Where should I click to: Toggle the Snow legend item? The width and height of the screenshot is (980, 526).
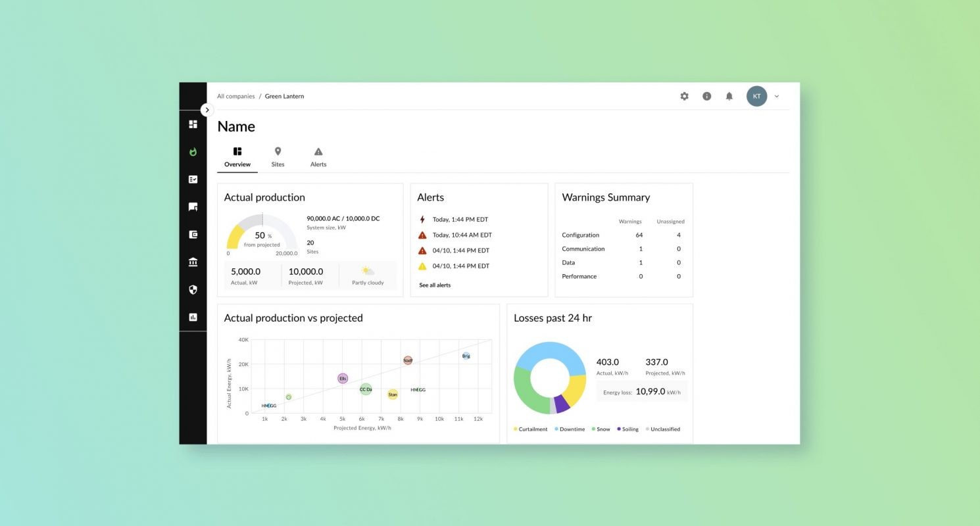600,429
